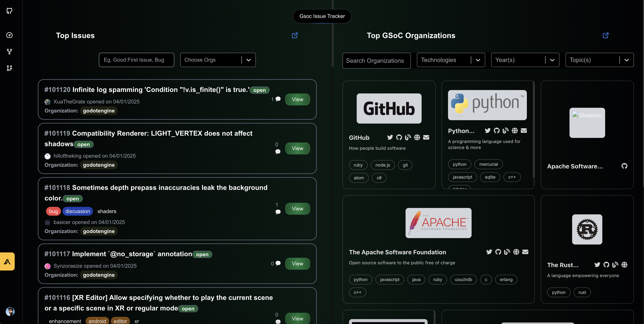
Task: Open Python card's website globe icon
Action: 514,131
